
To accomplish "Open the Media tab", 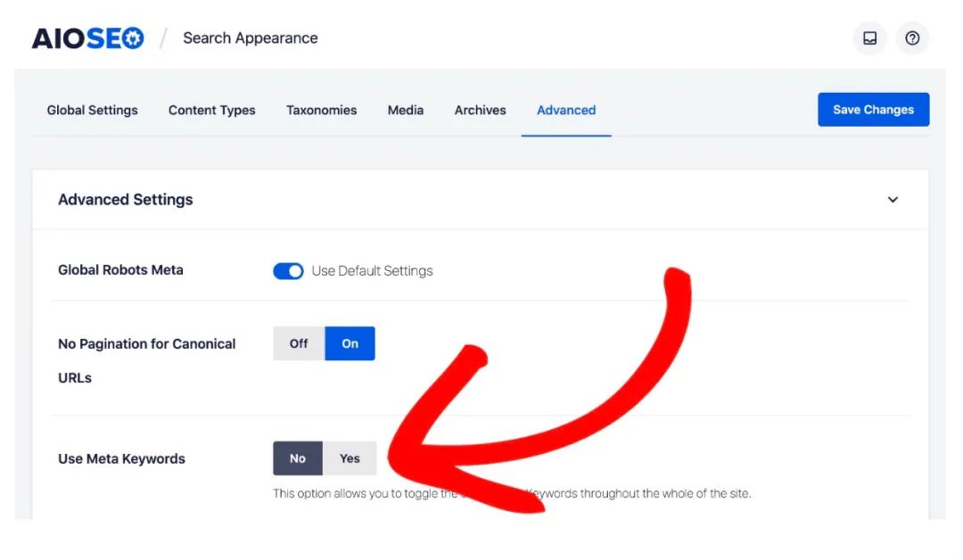I will (x=405, y=110).
